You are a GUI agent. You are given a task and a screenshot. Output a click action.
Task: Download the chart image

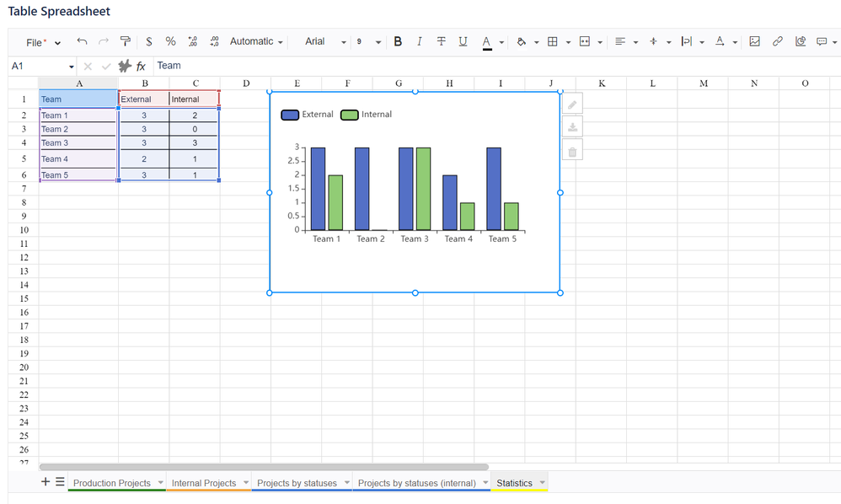pyautogui.click(x=572, y=127)
